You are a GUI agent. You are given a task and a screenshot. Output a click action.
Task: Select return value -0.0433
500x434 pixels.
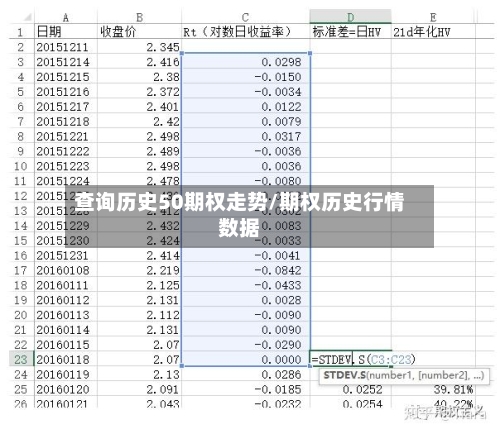pyautogui.click(x=246, y=285)
